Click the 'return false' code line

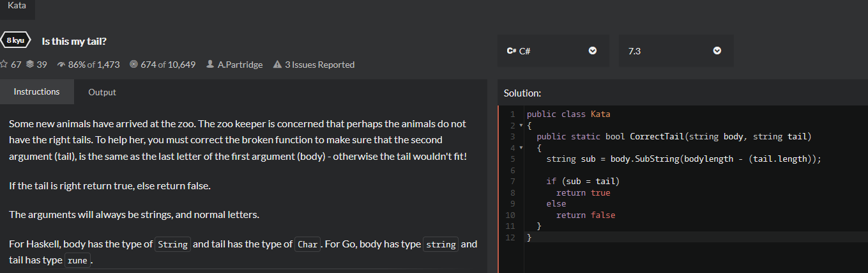click(x=586, y=215)
